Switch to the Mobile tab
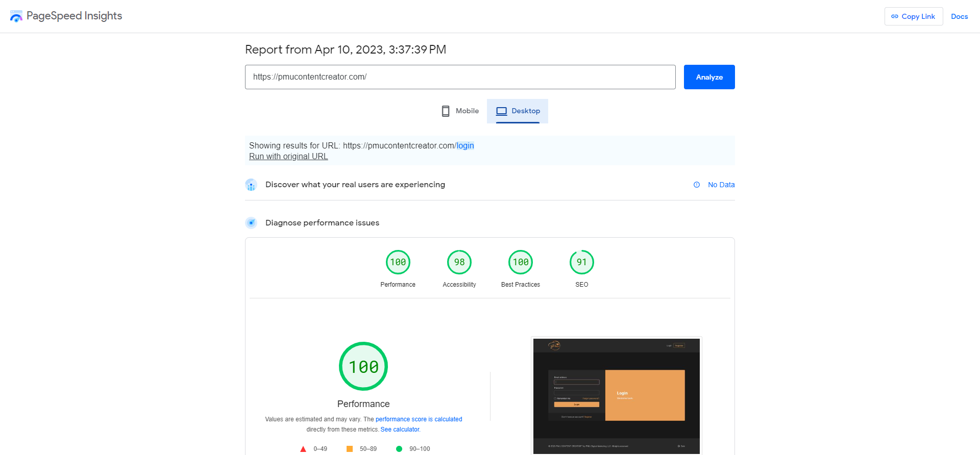This screenshot has width=980, height=455. [x=460, y=111]
